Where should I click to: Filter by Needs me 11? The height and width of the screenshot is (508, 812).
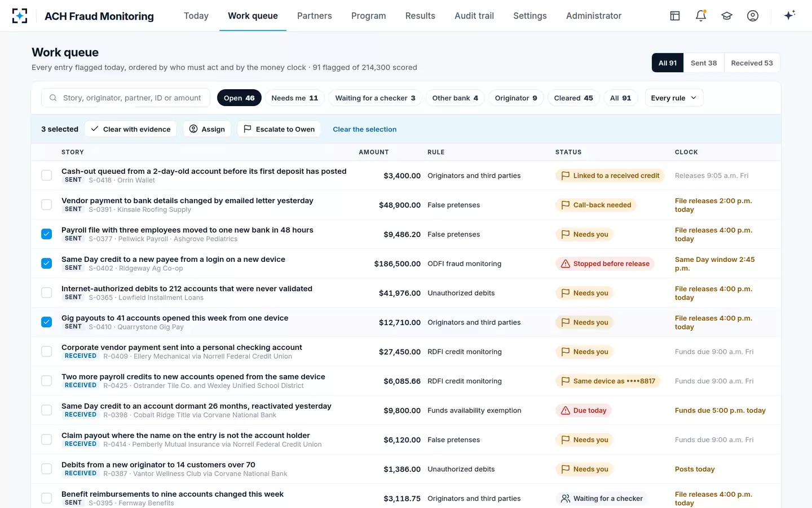pos(295,98)
